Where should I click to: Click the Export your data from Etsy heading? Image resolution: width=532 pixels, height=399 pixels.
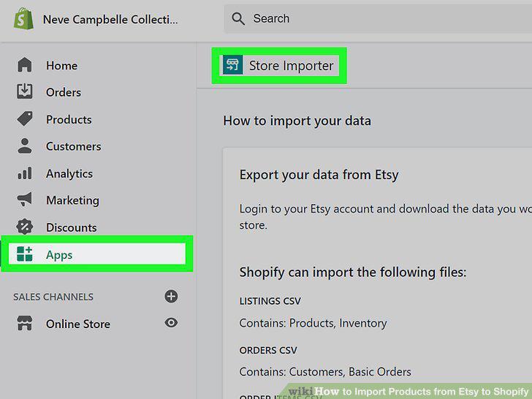(x=319, y=175)
